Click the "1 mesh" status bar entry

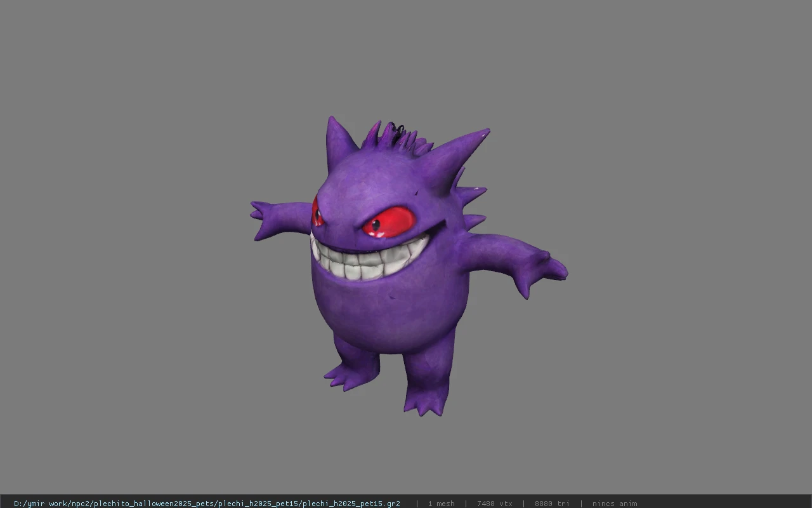[x=441, y=504]
